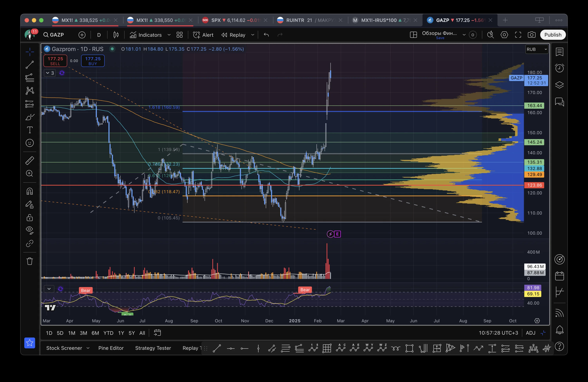The image size is (588, 382).
Task: Toggle lock all drawing tools
Action: pos(30,217)
